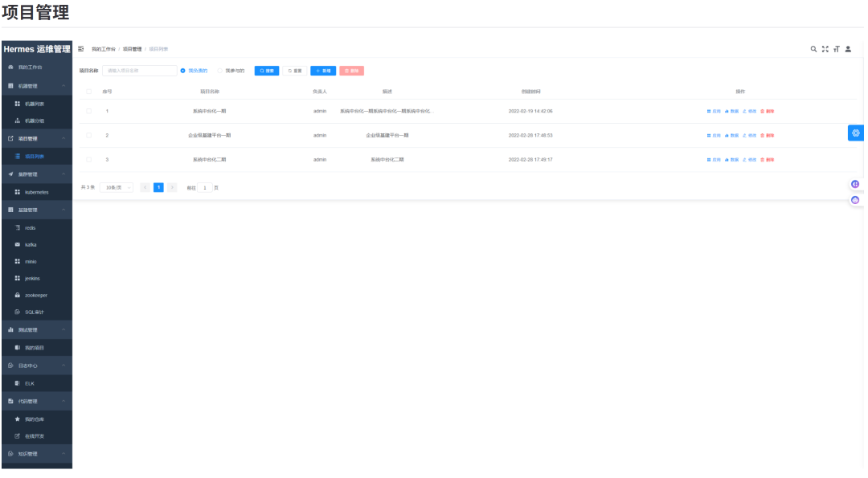The height and width of the screenshot is (478, 868).
Task: Open the blue settings drawer tab icon
Action: [x=856, y=133]
